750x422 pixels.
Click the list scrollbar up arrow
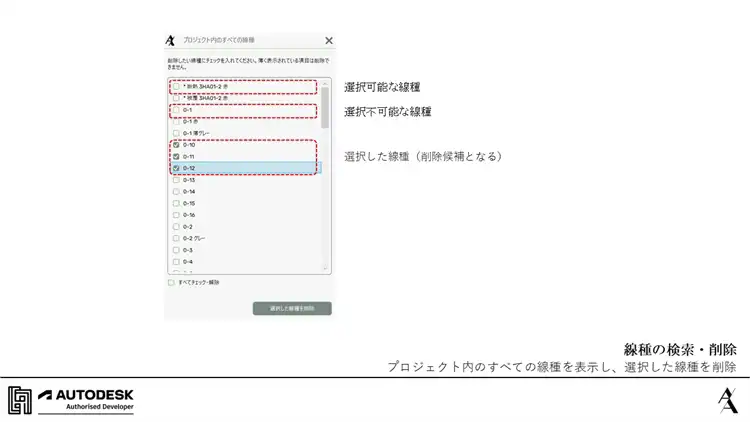point(325,84)
